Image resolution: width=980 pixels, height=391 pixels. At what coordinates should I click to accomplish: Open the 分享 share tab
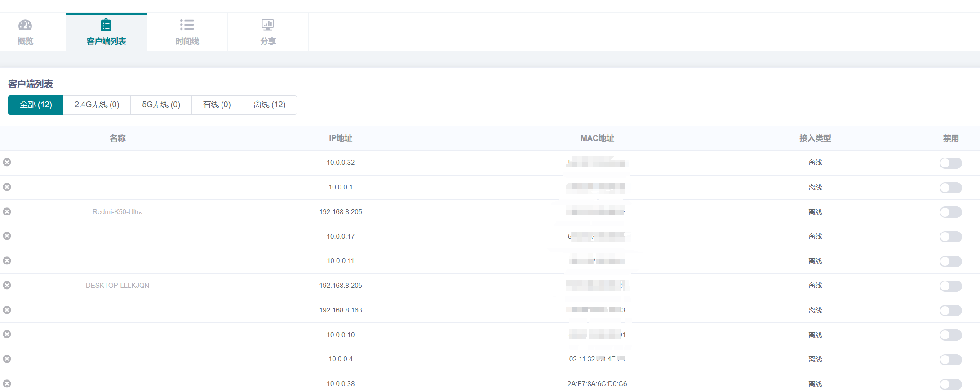pyautogui.click(x=268, y=32)
